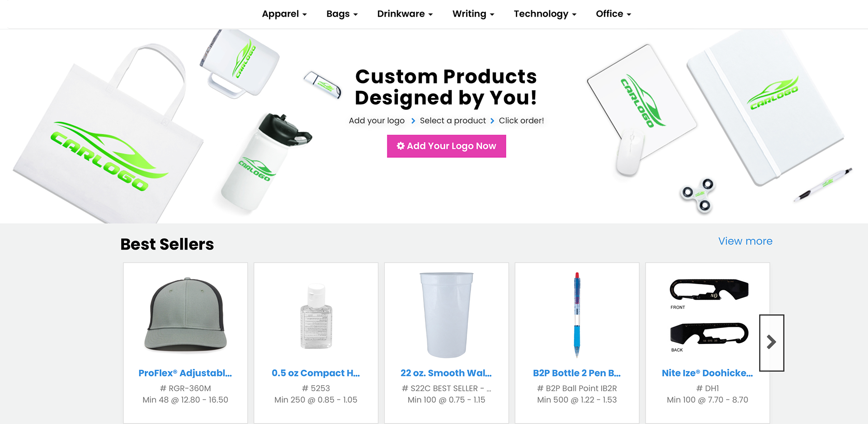Select the white stadium cup image
Screen dimensions: 868x424
coord(446,315)
